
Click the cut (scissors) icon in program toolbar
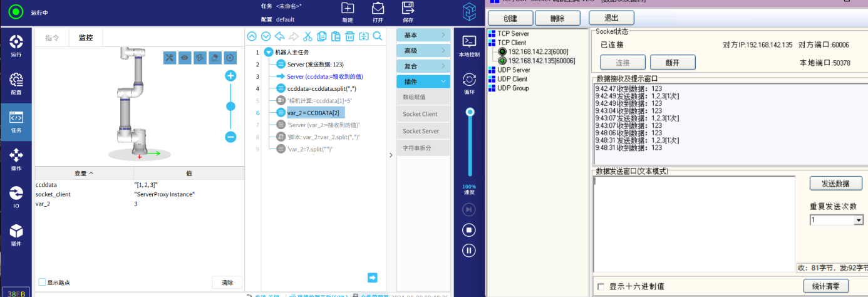307,36
